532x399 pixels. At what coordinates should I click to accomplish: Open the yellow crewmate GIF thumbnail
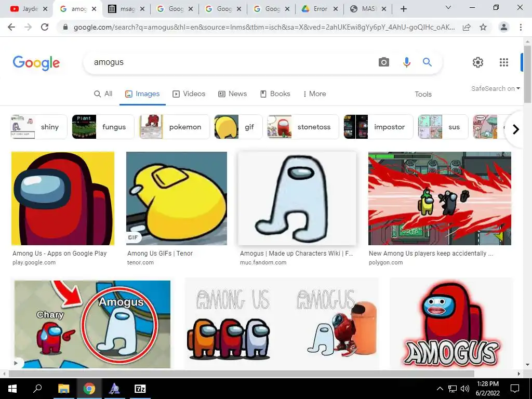point(177,198)
